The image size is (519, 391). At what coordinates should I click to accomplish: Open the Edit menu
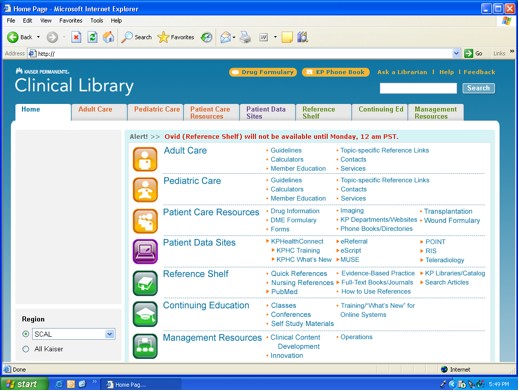coord(27,21)
